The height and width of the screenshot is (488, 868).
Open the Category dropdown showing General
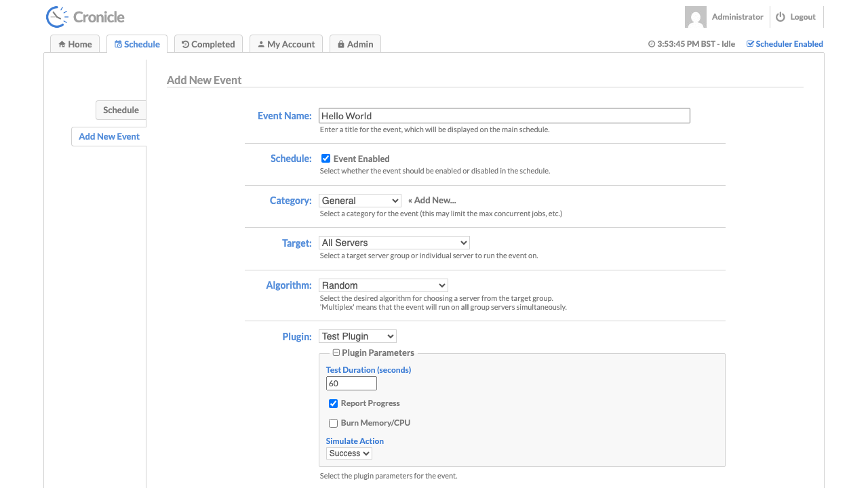[x=360, y=201]
